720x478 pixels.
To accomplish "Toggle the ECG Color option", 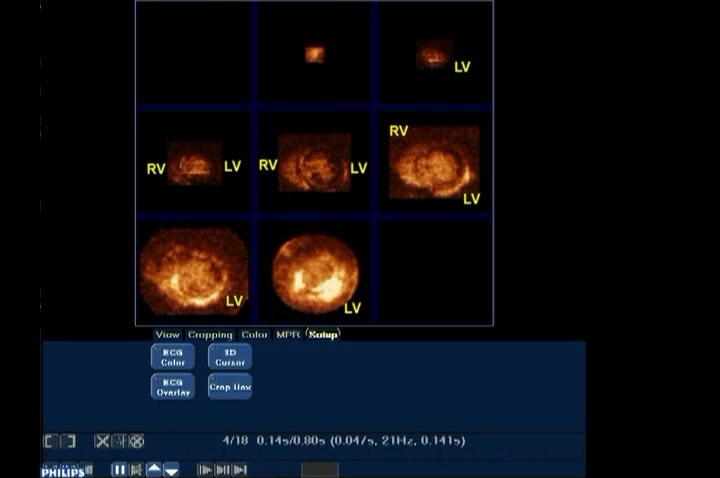I will [172, 357].
